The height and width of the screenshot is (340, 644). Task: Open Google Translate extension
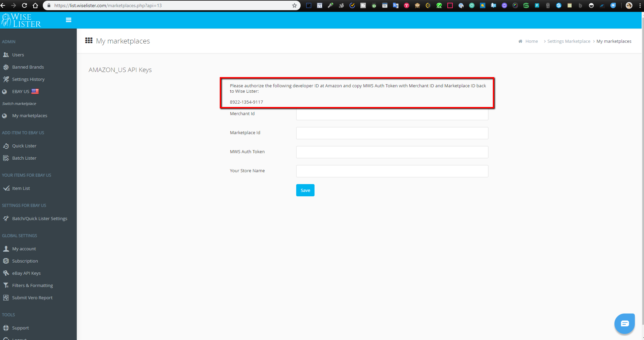coord(396,5)
